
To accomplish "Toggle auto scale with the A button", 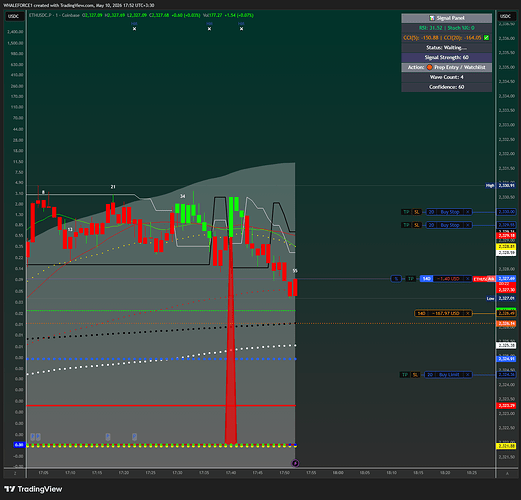I will pyautogui.click(x=507, y=473).
